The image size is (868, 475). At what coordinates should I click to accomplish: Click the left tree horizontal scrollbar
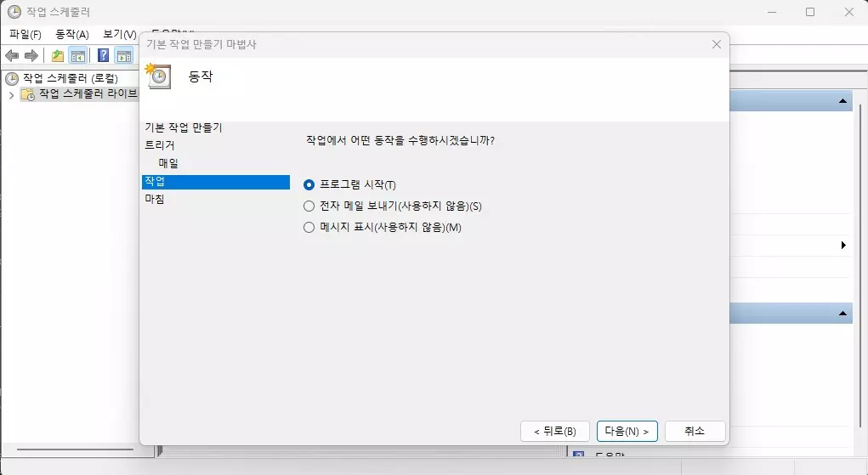pyautogui.click(x=76, y=450)
